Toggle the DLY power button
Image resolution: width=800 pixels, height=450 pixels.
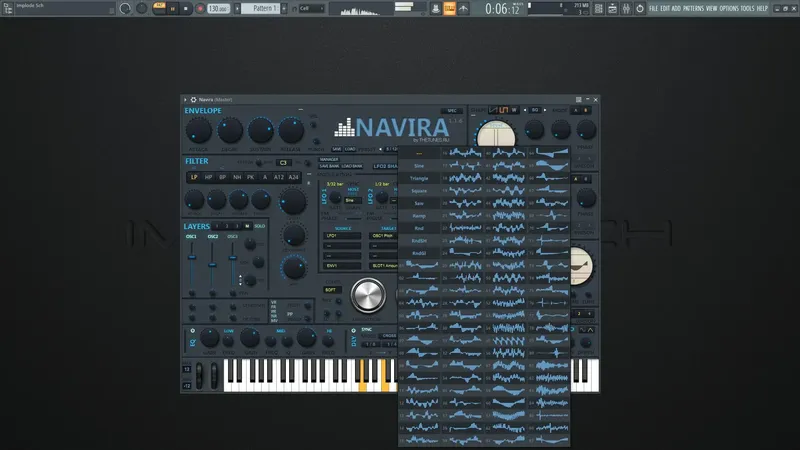pyautogui.click(x=354, y=331)
